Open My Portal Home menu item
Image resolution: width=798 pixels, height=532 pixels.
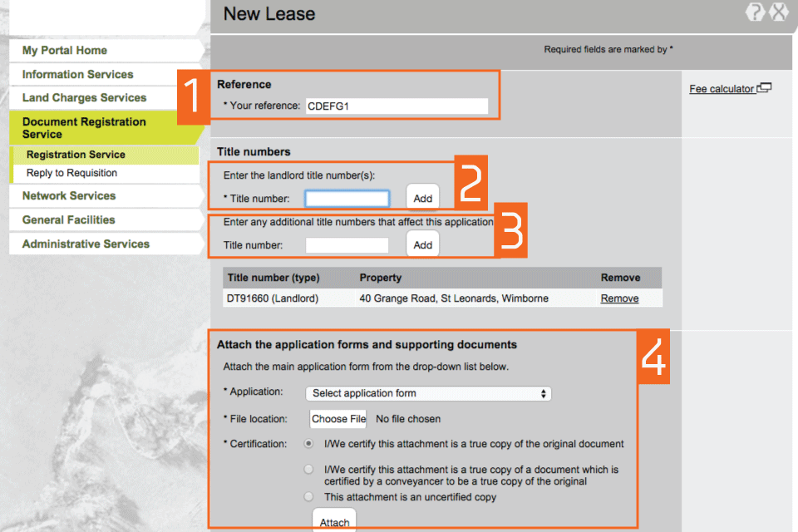tap(65, 51)
